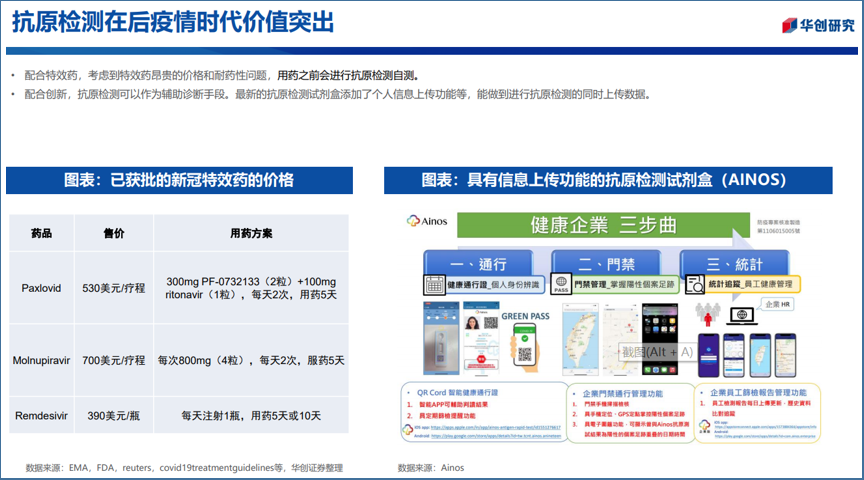
Task: Click the 530美元/疗程 cell
Action: pos(114,288)
